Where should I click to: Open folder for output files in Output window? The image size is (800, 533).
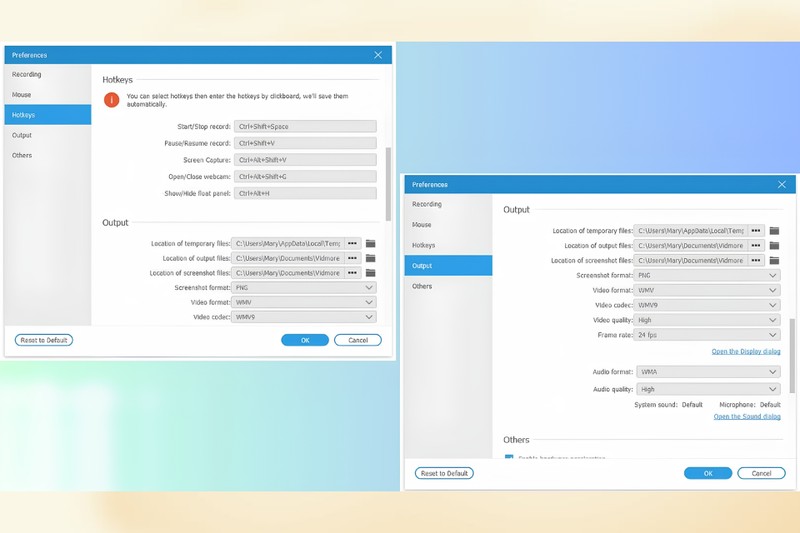[774, 245]
